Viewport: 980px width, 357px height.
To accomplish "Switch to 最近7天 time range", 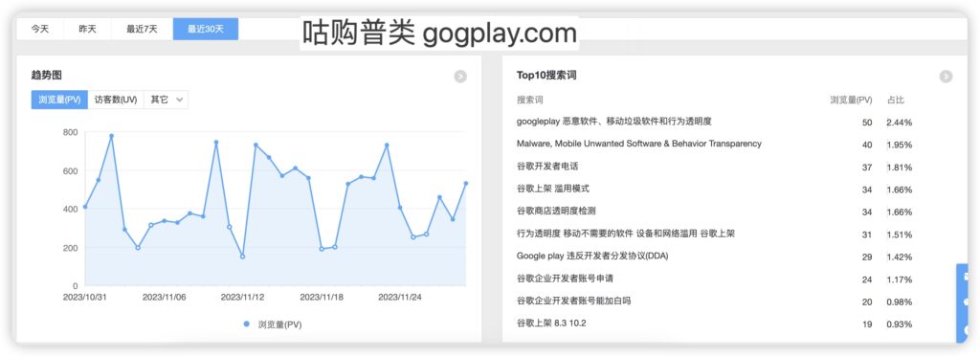I will (142, 29).
